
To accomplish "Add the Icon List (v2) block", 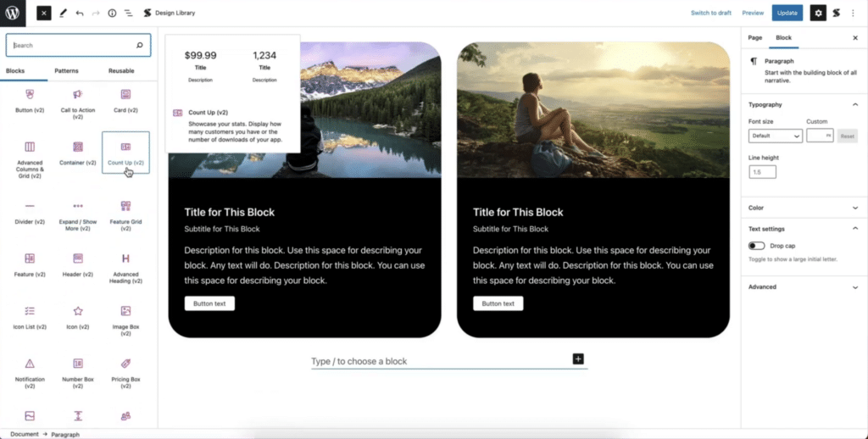I will tap(30, 318).
